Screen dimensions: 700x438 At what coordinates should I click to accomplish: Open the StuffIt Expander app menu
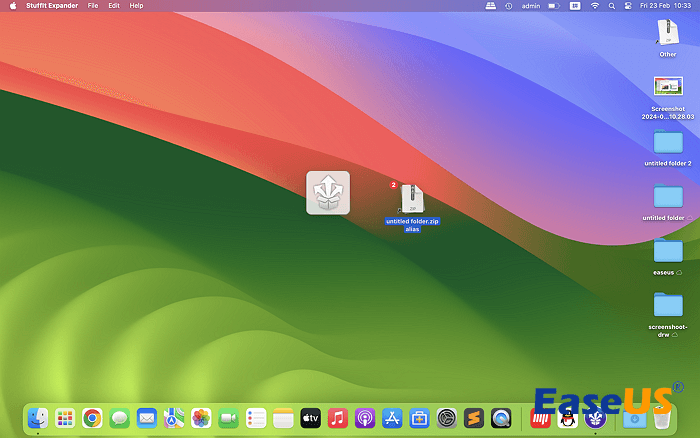coord(53,6)
